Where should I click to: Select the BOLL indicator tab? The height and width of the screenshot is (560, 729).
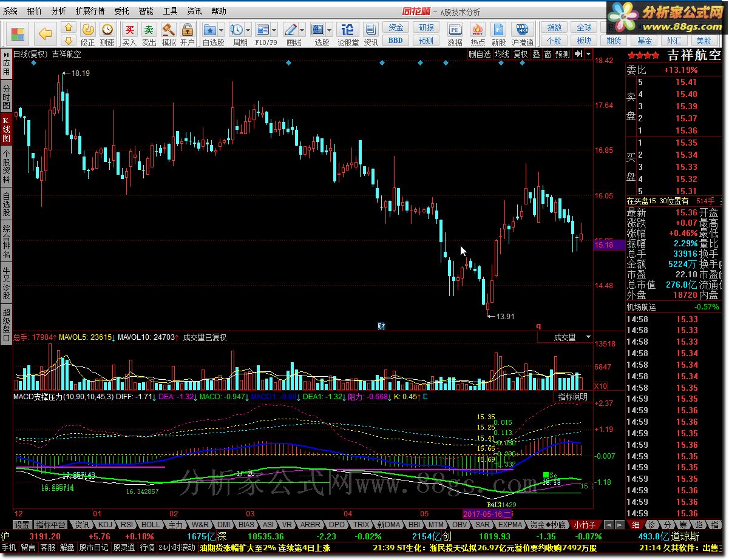(x=150, y=525)
